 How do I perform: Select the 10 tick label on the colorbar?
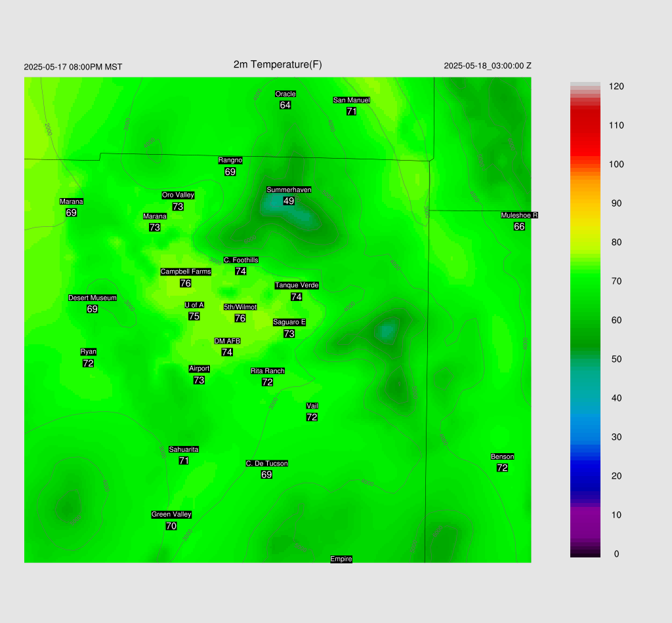[x=616, y=515]
